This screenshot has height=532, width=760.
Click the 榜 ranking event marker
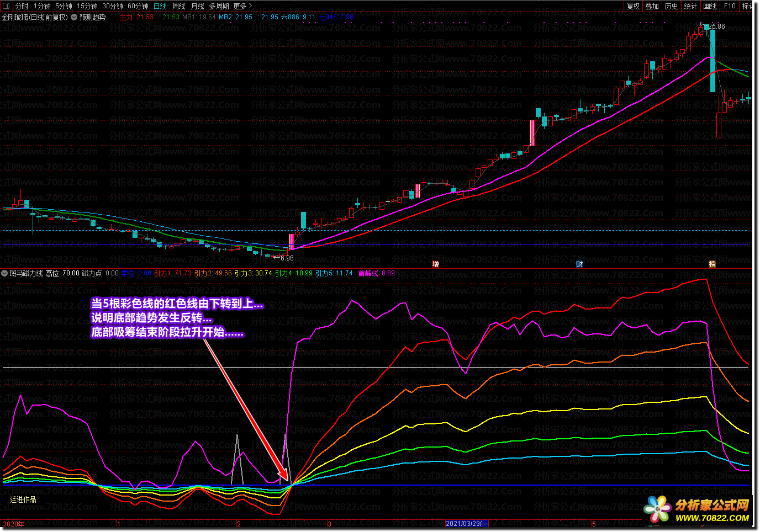point(712,264)
